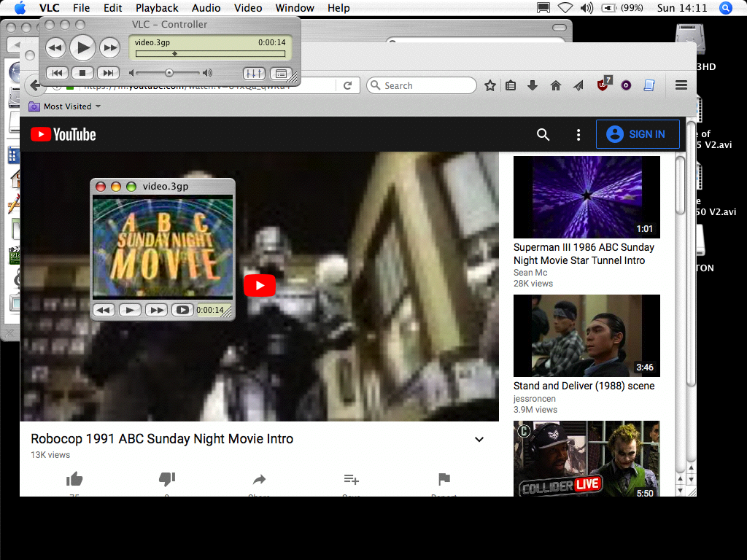Open the Audio menu
Image resolution: width=747 pixels, height=560 pixels.
[x=206, y=8]
